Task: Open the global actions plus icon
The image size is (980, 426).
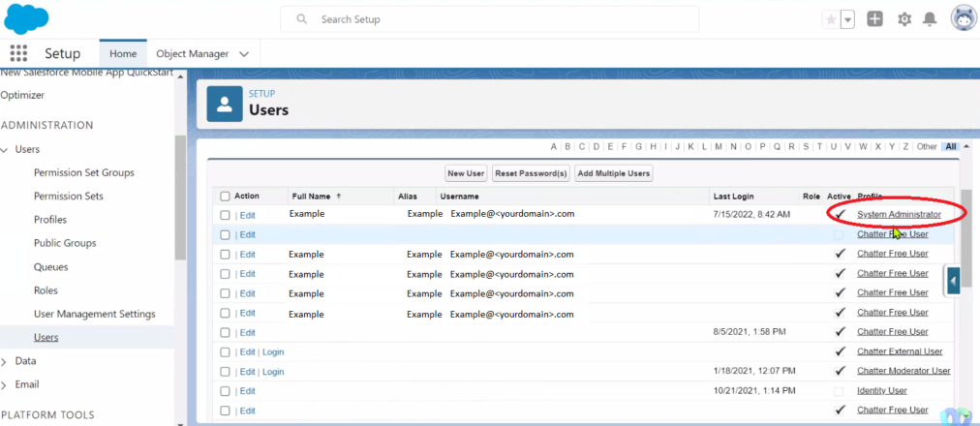Action: click(x=874, y=19)
